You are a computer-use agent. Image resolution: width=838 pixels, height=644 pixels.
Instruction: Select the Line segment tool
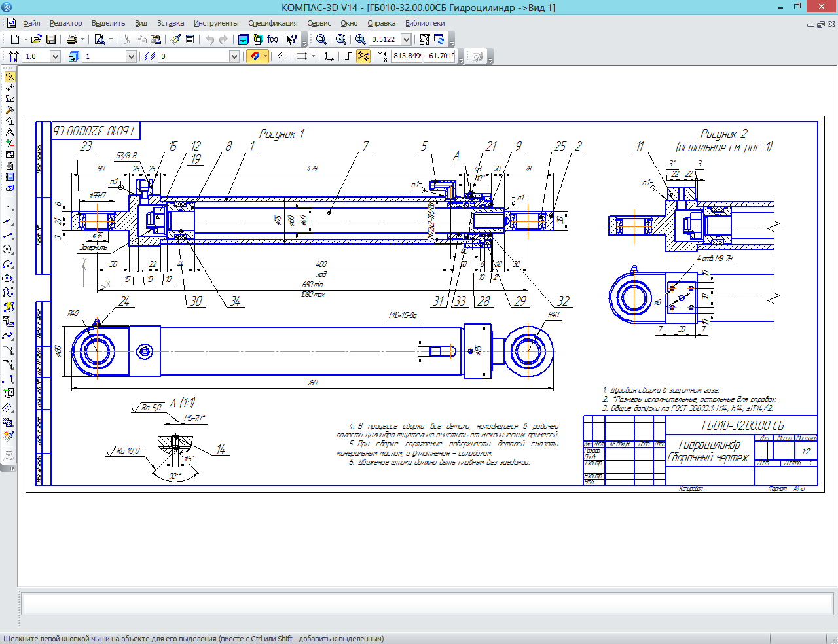pyautogui.click(x=9, y=235)
